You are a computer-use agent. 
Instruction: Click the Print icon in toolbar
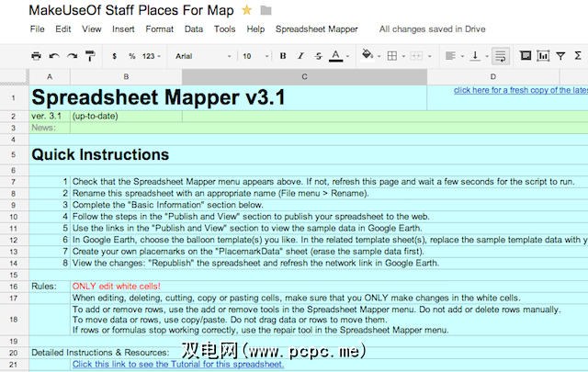tap(37, 56)
